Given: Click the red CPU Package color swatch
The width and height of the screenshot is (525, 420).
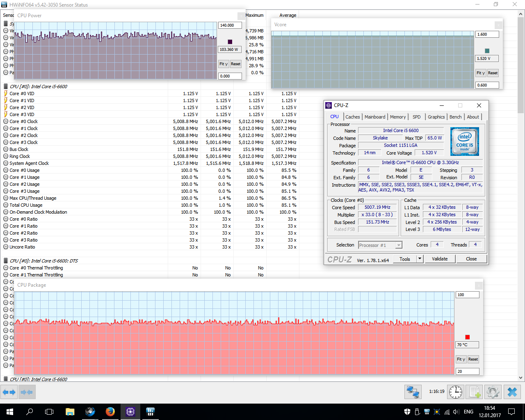Looking at the screenshot, I should (468, 337).
